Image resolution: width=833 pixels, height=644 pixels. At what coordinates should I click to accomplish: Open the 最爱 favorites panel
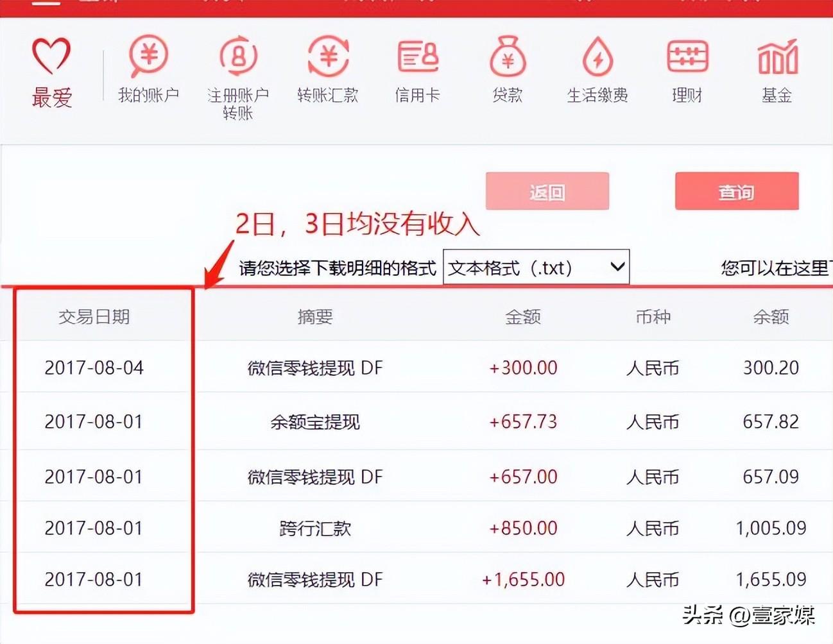click(51, 71)
